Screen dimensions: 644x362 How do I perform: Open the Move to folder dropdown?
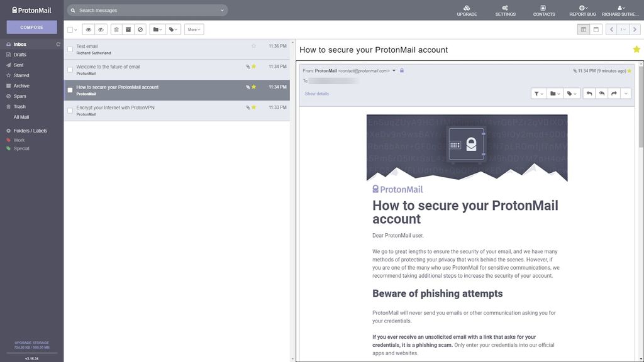click(x=157, y=29)
